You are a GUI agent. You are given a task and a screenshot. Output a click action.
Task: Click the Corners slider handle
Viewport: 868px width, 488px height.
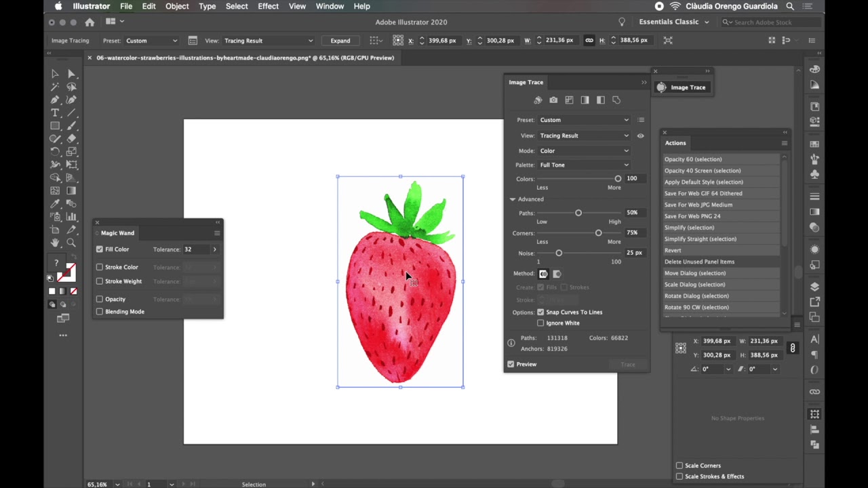(x=598, y=233)
